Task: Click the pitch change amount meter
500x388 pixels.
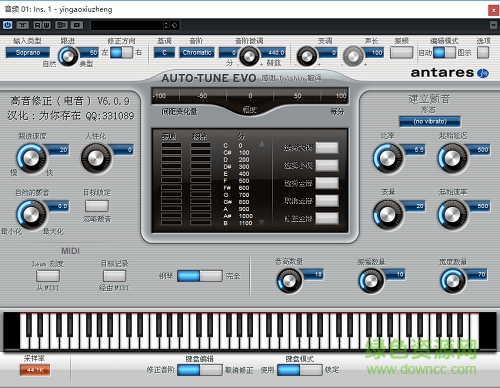Action: click(250, 96)
